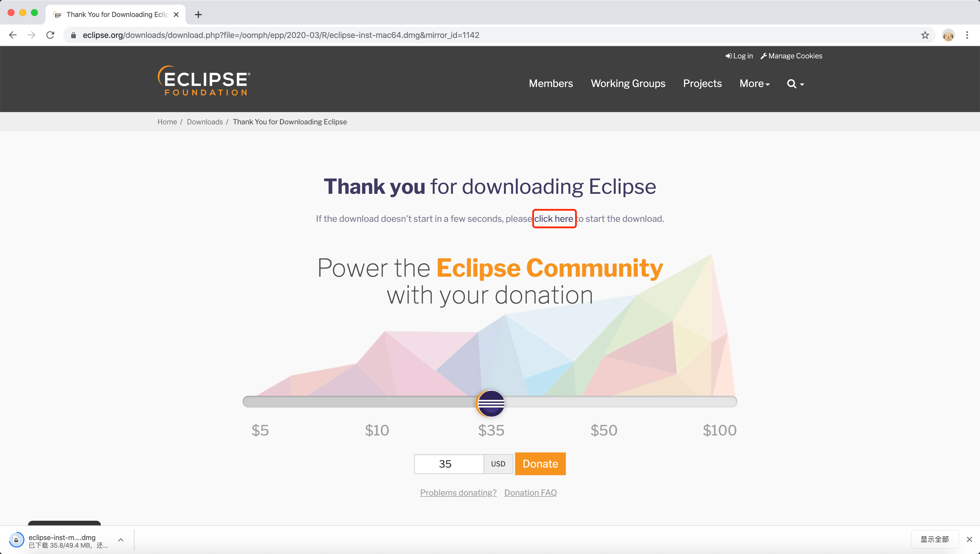Screen dimensions: 980x554
Task: Click the orange Donate button
Action: click(540, 464)
